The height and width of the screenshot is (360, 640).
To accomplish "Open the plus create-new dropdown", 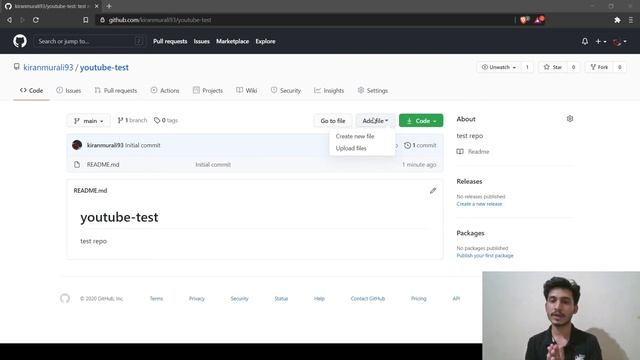I will [x=600, y=41].
